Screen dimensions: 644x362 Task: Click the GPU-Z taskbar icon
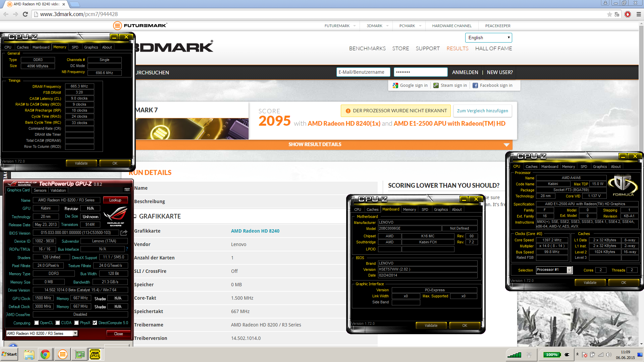80,354
